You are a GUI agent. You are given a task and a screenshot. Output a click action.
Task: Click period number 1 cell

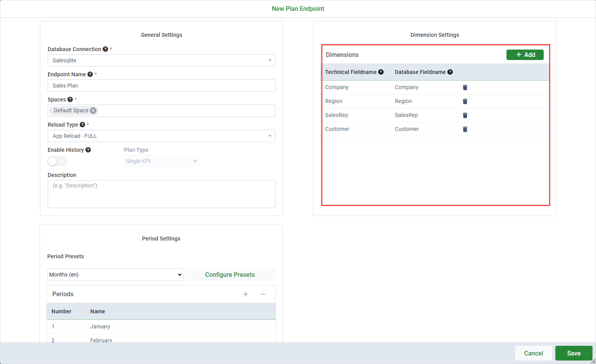[53, 326]
